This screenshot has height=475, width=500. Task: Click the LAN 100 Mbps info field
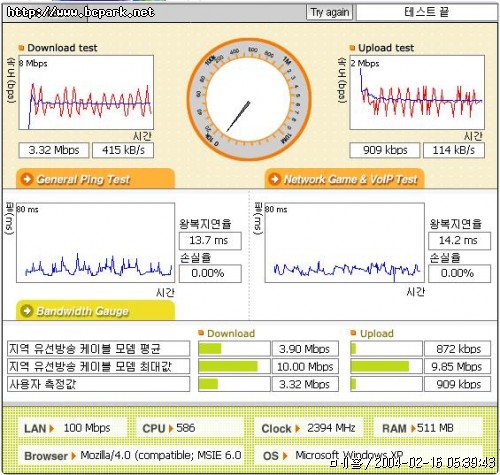click(72, 428)
